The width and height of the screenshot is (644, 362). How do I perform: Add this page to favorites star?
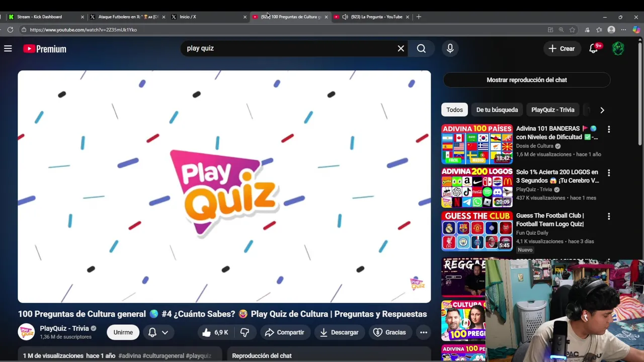(572, 30)
